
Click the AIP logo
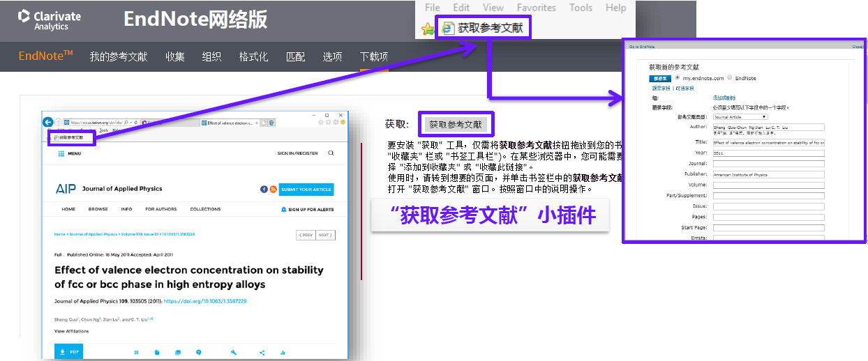(66, 189)
